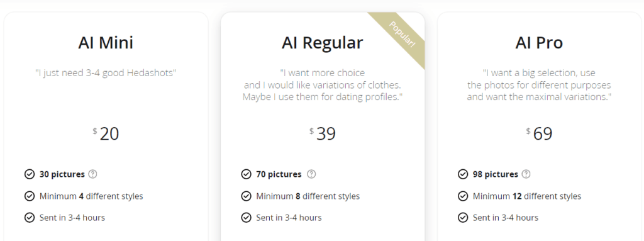Select the AI Mini plan heading
This screenshot has width=644, height=241.
click(x=106, y=43)
